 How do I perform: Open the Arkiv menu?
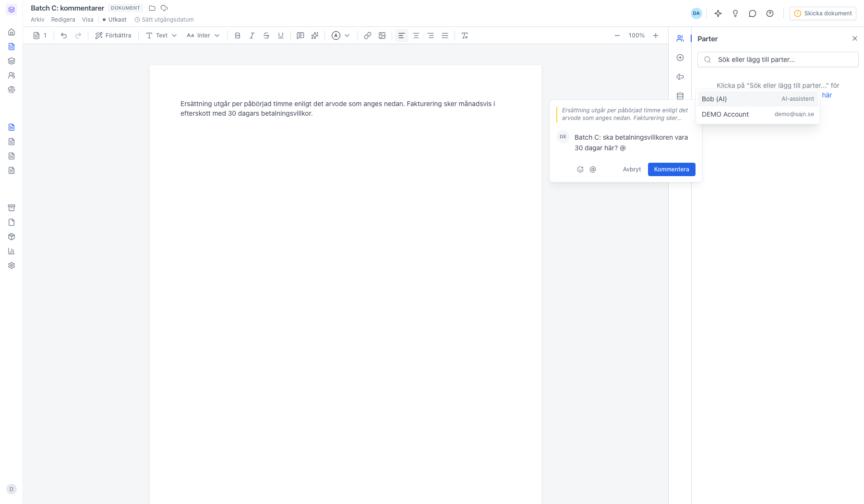(x=37, y=20)
